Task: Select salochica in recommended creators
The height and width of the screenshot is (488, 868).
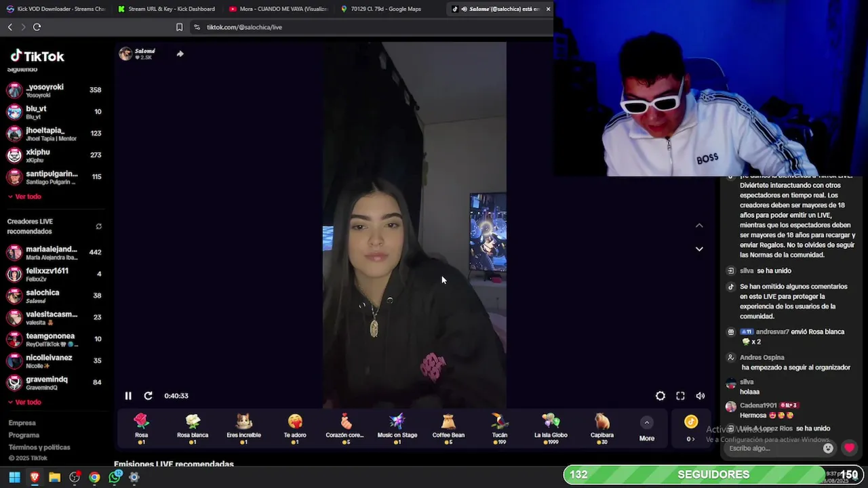Action: point(54,296)
